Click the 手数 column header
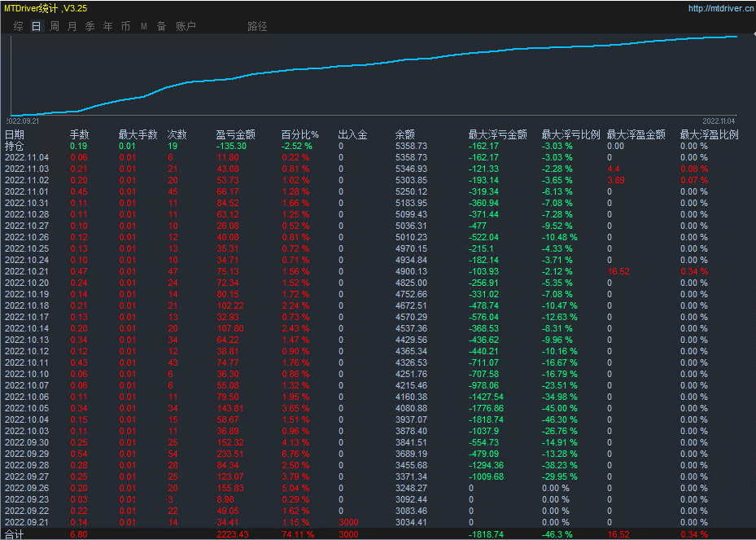 tap(80, 134)
